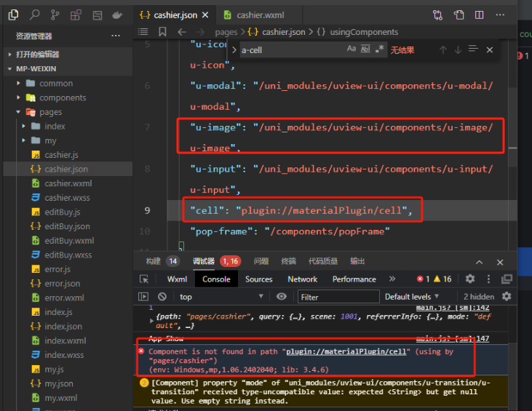532x411 pixels.
Task: Click the explorer more actions ellipsis
Action: (x=116, y=36)
